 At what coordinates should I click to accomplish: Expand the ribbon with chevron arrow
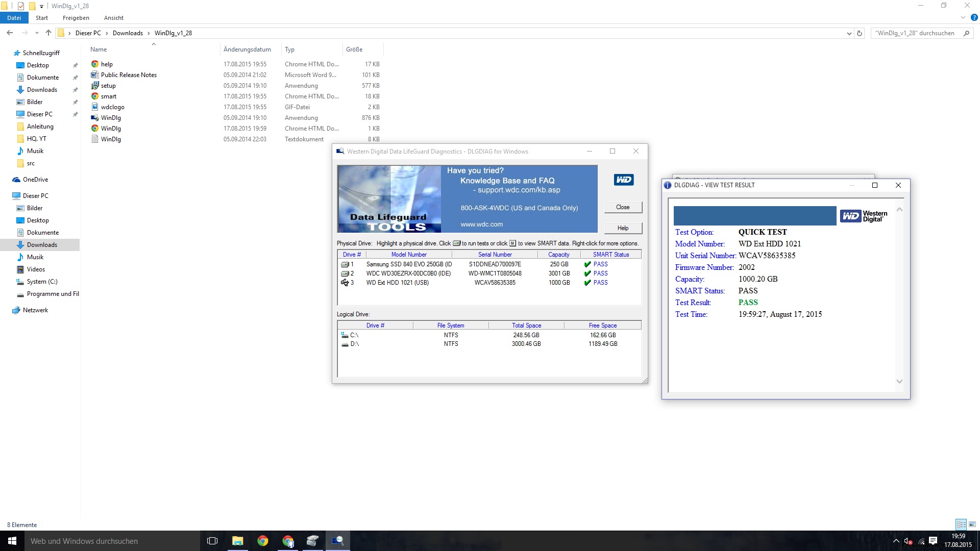963,18
